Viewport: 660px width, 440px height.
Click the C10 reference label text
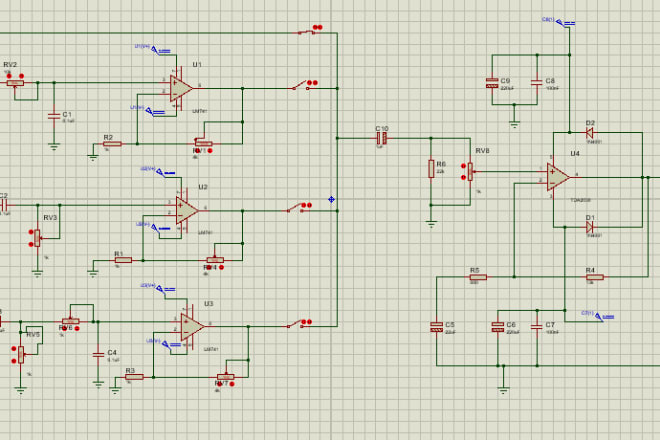pos(382,128)
